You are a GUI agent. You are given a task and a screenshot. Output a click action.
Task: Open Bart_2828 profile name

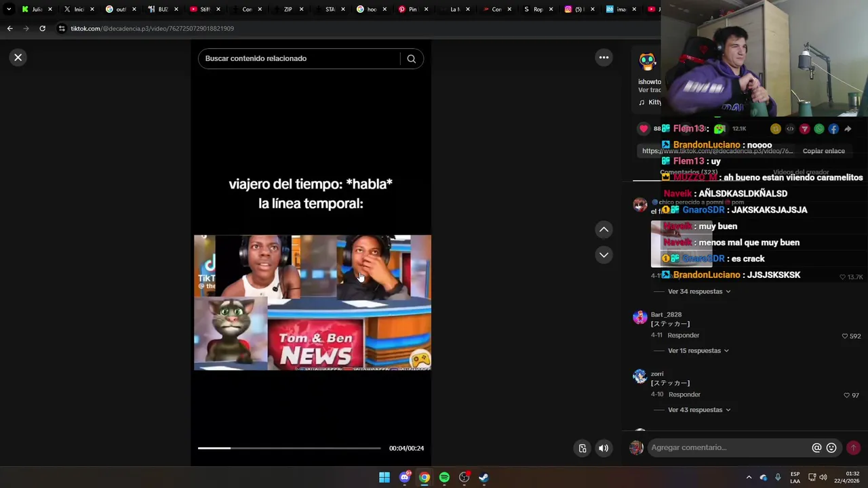[x=666, y=315]
